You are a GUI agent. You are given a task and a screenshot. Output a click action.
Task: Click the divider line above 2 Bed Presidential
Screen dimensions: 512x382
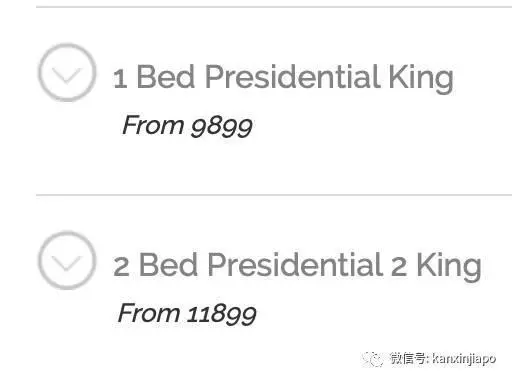[274, 195]
